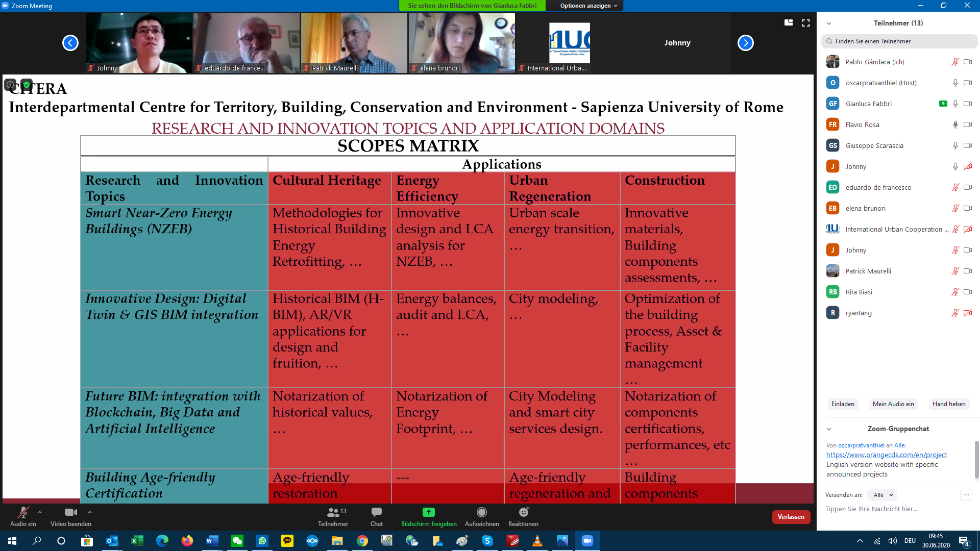980x551 pixels.
Task: Open the Chat panel icon
Action: (377, 512)
